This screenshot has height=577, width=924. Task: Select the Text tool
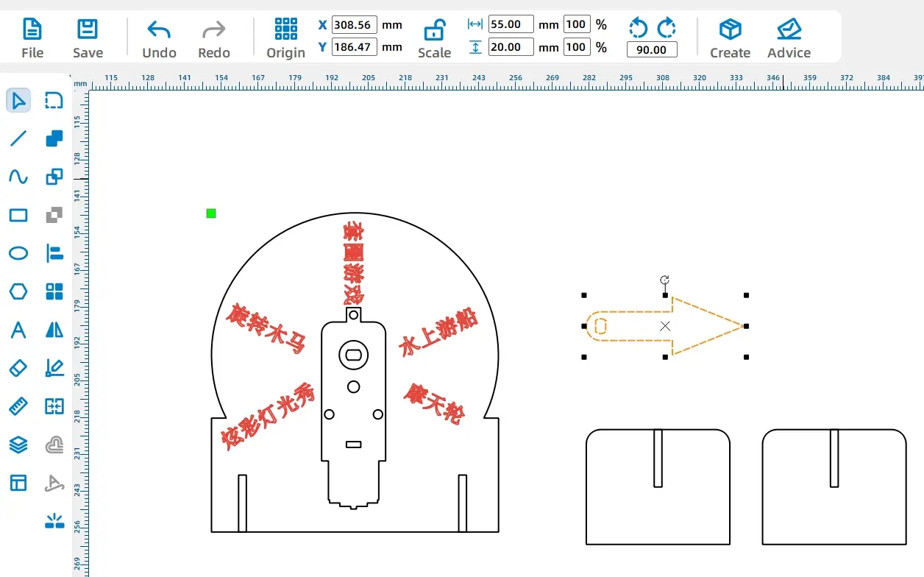click(18, 330)
